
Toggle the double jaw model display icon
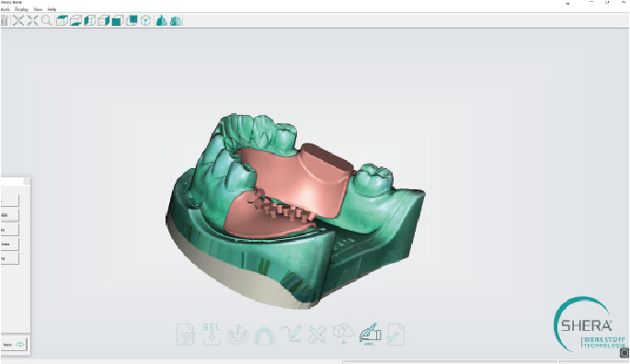(x=176, y=20)
